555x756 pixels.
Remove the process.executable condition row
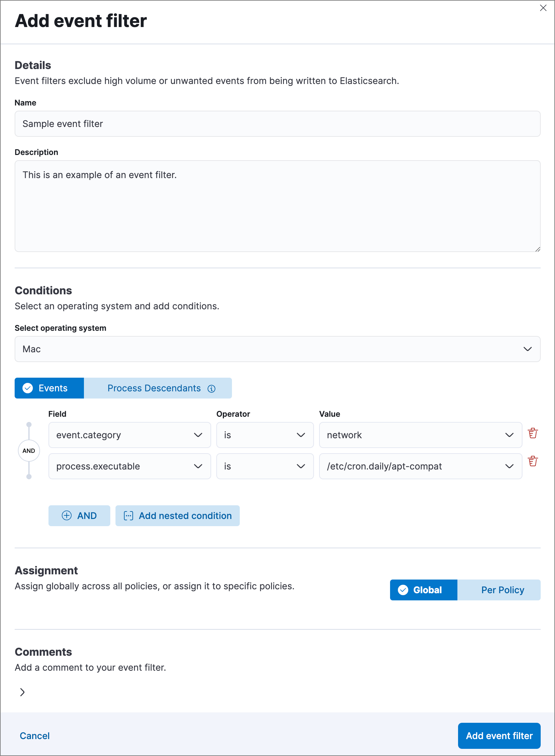click(x=533, y=462)
